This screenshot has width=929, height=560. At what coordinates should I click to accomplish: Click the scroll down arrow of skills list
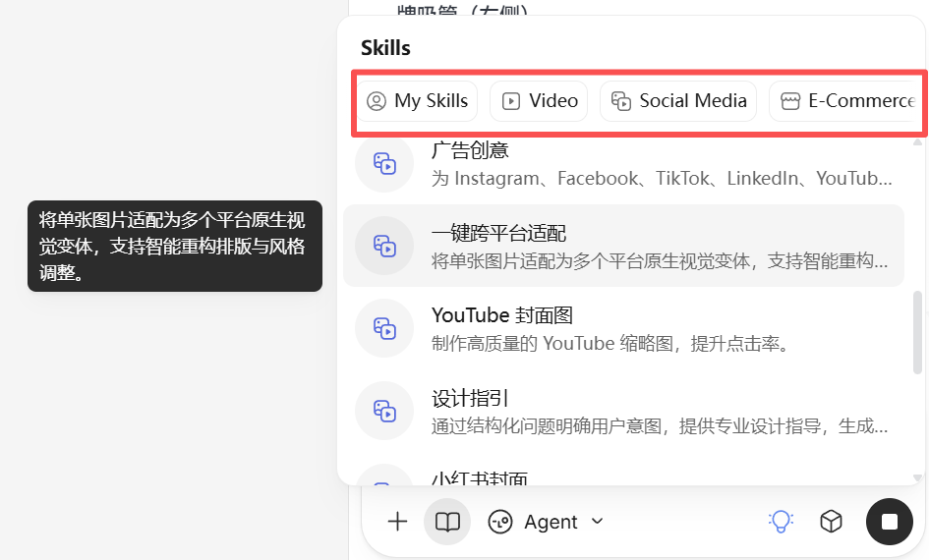[918, 477]
